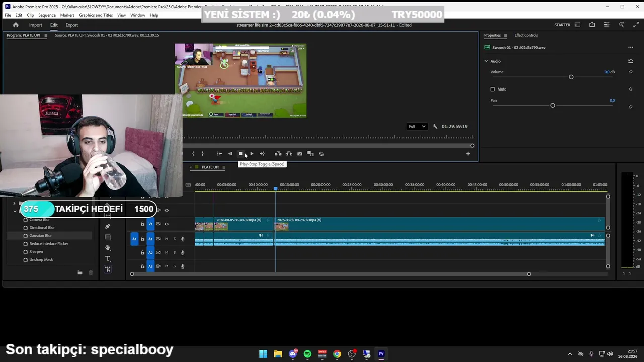The image size is (644, 362).
Task: Switch to the Effect Controls tab
Action: tap(526, 35)
